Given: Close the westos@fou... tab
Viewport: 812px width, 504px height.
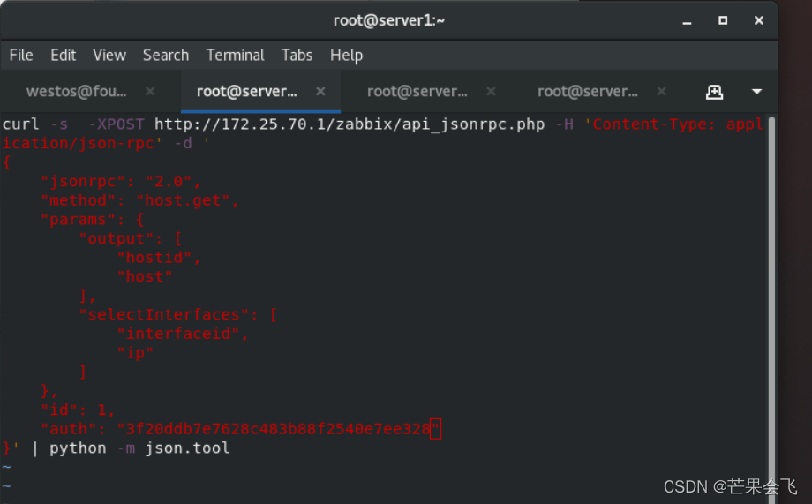Looking at the screenshot, I should click(150, 91).
